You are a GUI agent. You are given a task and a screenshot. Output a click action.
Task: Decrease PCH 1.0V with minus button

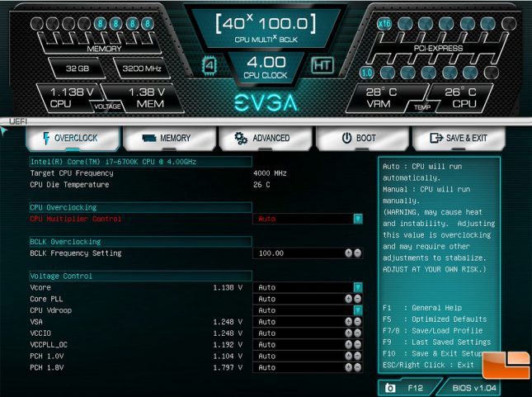(358, 356)
